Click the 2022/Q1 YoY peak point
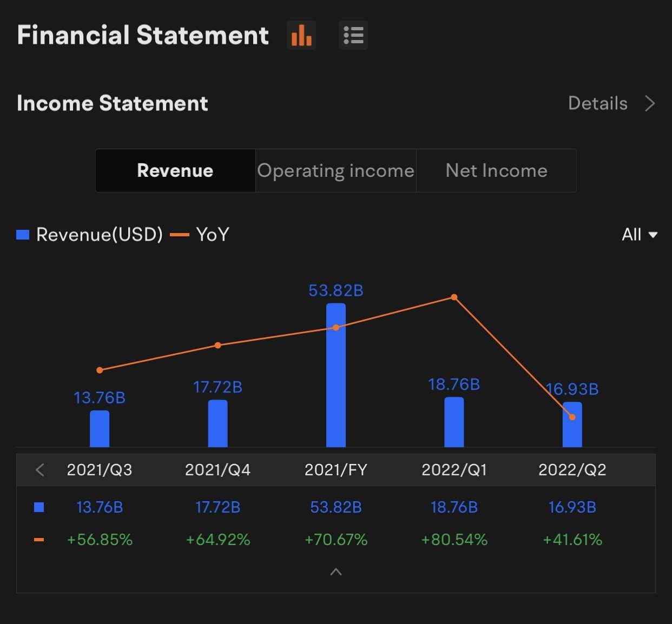Viewport: 672px width, 624px height. pyautogui.click(x=454, y=297)
